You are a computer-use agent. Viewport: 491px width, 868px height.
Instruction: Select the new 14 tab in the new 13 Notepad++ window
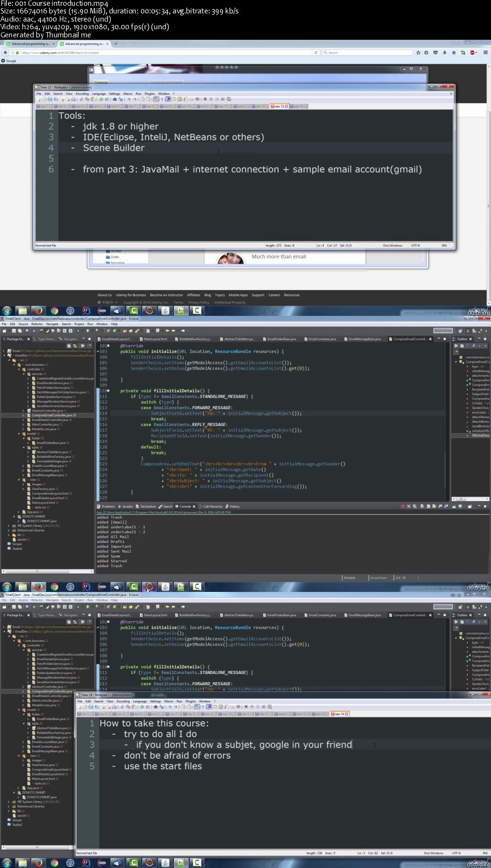coord(299,106)
